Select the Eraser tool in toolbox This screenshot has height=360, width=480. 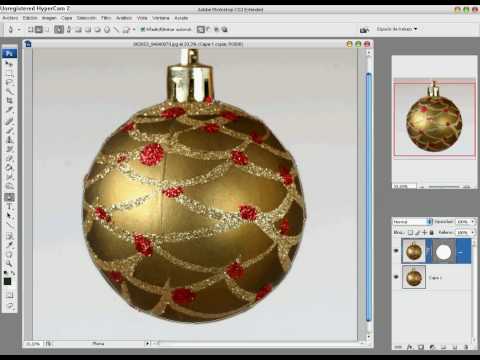click(9, 158)
